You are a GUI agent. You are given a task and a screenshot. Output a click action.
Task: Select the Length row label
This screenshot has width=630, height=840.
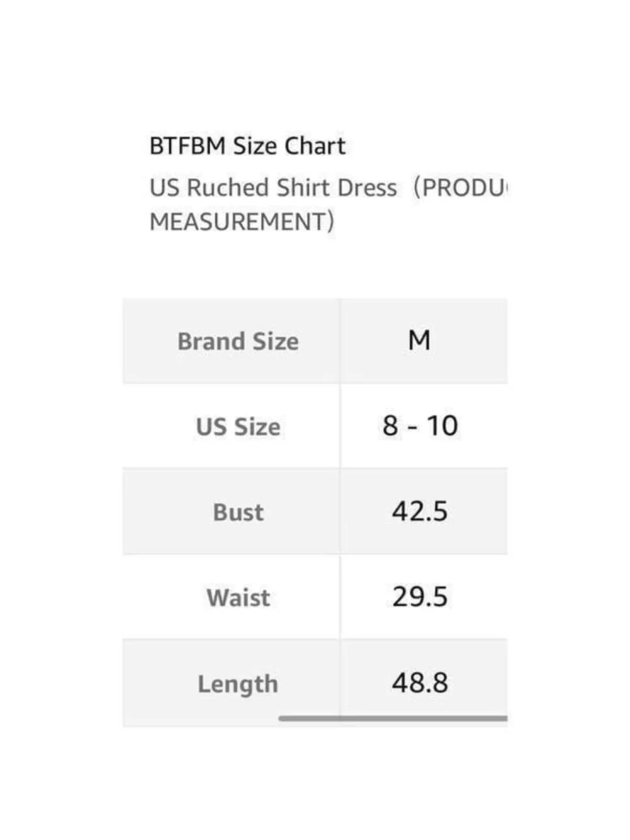click(x=238, y=684)
